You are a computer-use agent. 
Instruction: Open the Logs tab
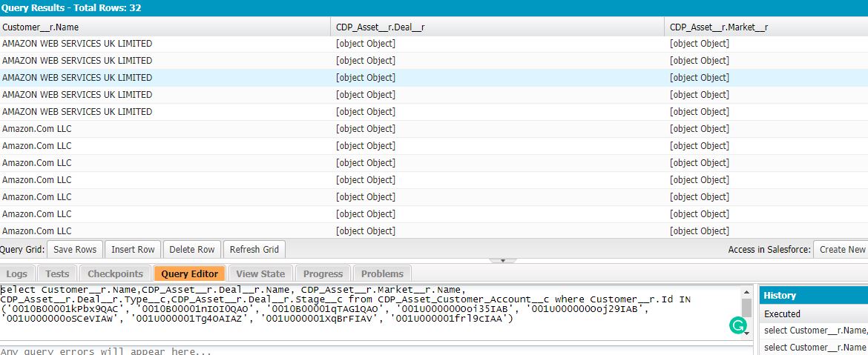pos(17,273)
